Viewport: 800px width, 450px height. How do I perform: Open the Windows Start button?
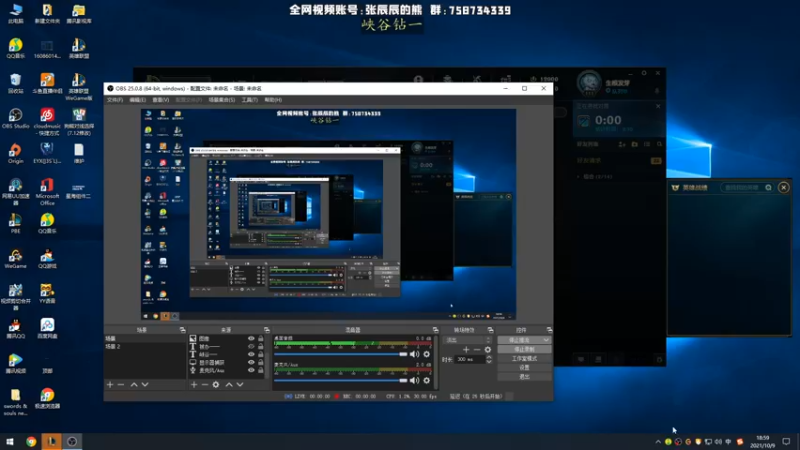pyautogui.click(x=10, y=441)
